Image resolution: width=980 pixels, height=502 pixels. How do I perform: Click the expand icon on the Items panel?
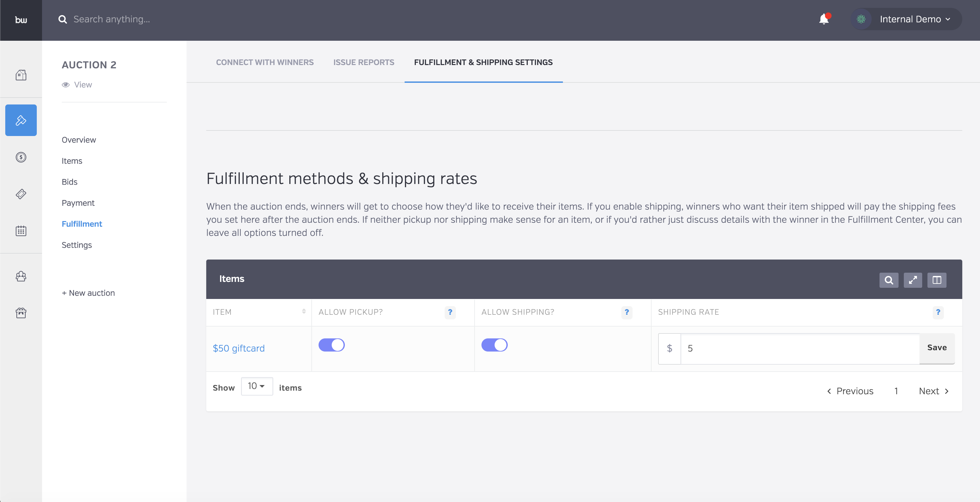click(913, 280)
